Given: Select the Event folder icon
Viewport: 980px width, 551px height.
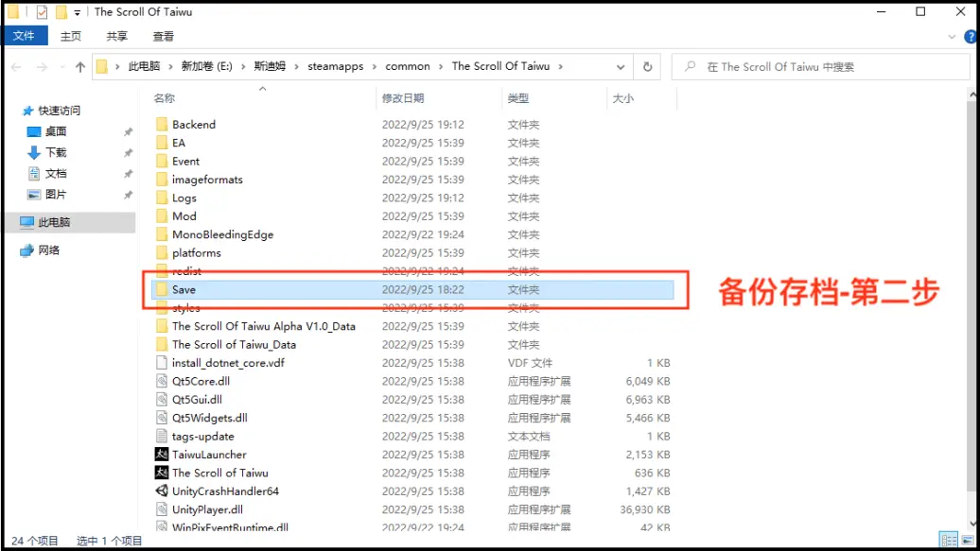Looking at the screenshot, I should click(x=162, y=162).
